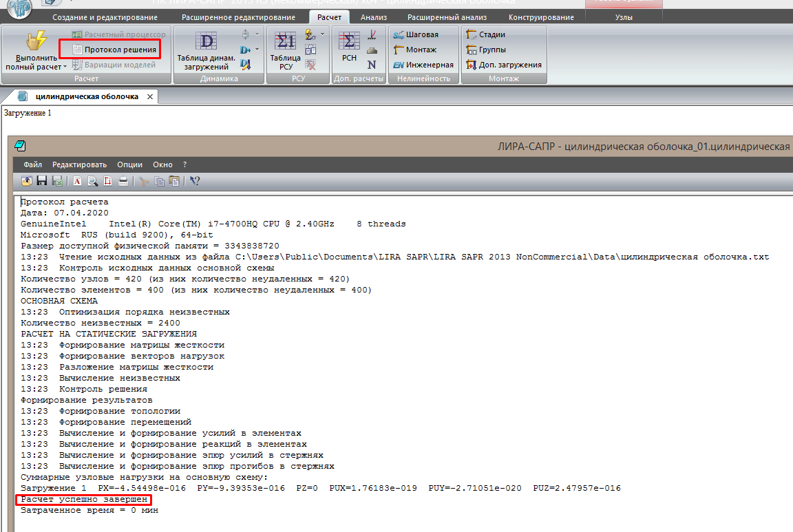The image size is (793, 532).
Task: Click the lightning sigma icon in РСУ group
Action: click(x=310, y=34)
